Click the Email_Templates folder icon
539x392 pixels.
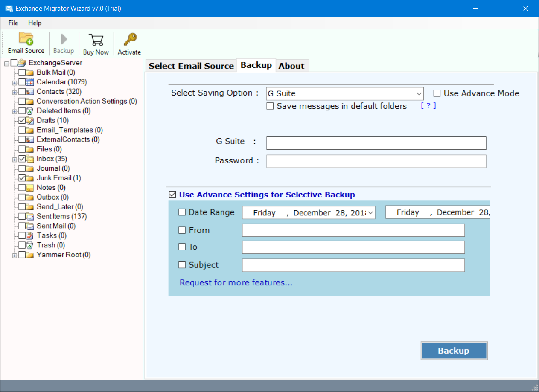pyautogui.click(x=30, y=130)
